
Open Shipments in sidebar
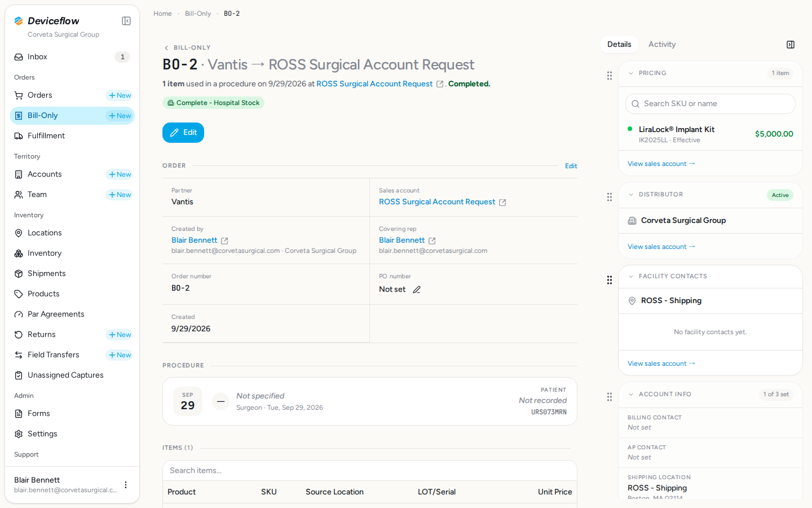[x=72, y=274]
